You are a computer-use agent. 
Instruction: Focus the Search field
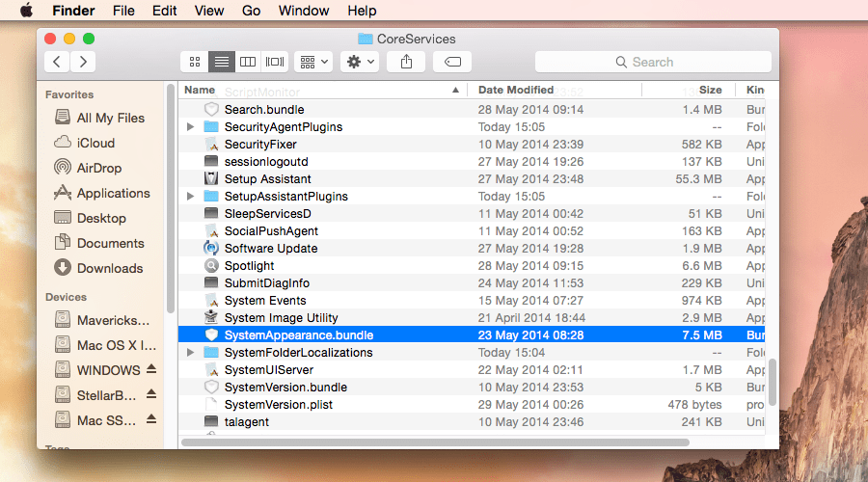pyautogui.click(x=653, y=62)
